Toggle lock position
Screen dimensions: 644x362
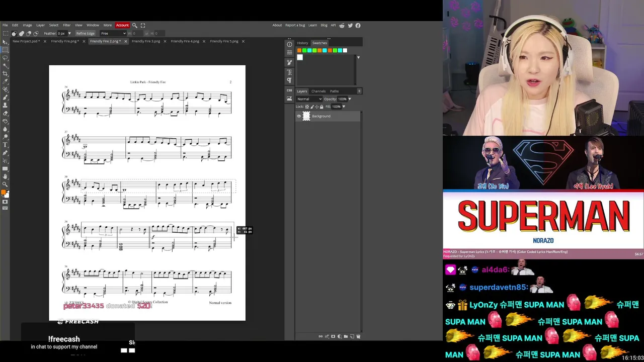pos(317,107)
